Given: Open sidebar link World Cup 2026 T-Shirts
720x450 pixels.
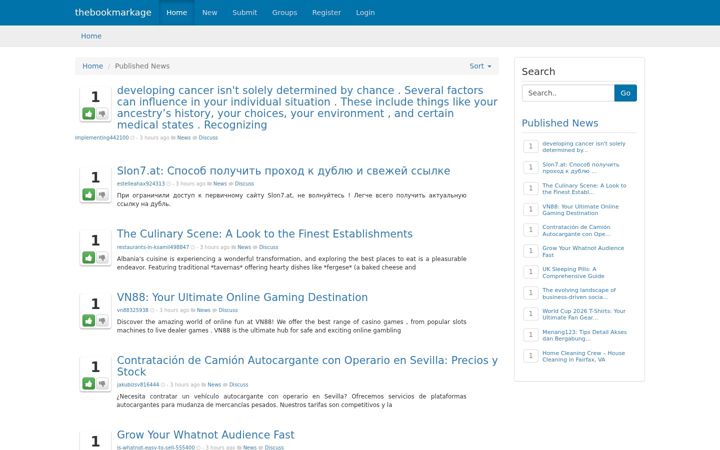Looking at the screenshot, I should 584,314.
